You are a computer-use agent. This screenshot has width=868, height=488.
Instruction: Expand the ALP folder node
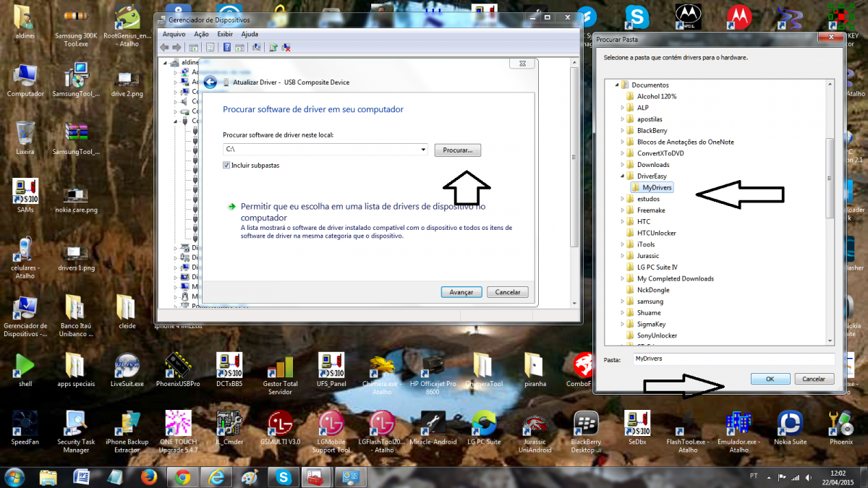pyautogui.click(x=622, y=108)
